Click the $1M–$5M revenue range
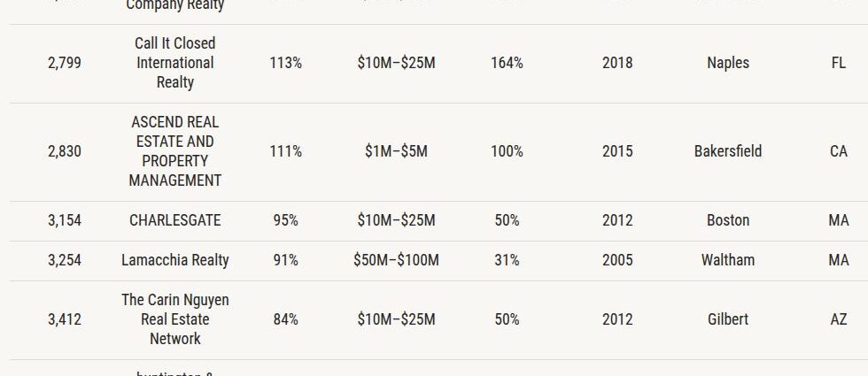868x376 pixels. click(397, 151)
